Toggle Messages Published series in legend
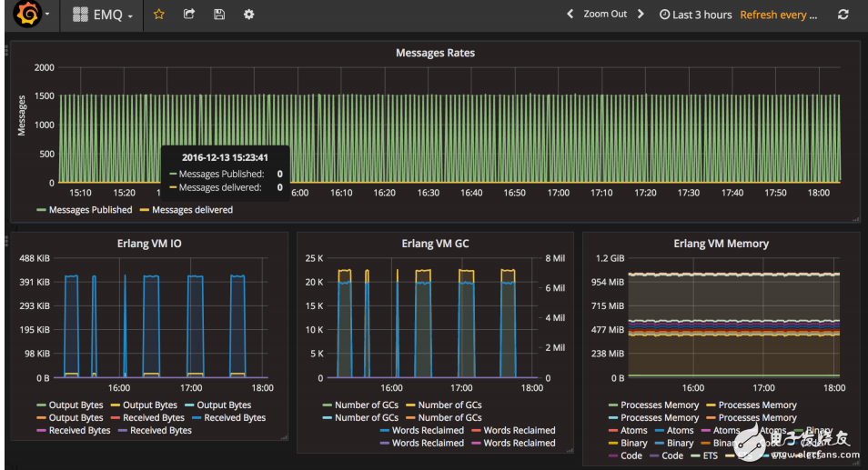 coord(89,210)
